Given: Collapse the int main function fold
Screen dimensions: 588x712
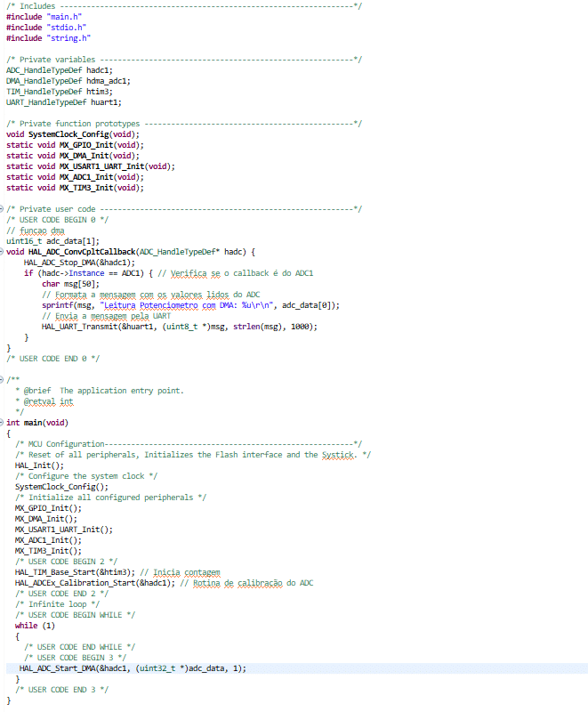Looking at the screenshot, I should pyautogui.click(x=3, y=423).
